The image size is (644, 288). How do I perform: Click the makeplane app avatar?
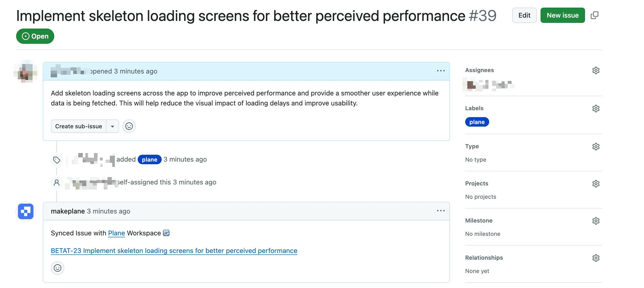tap(25, 211)
